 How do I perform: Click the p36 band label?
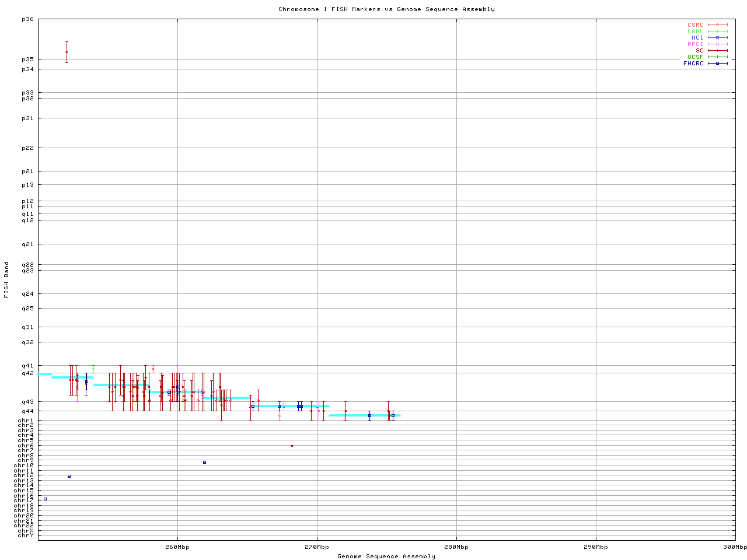point(27,19)
